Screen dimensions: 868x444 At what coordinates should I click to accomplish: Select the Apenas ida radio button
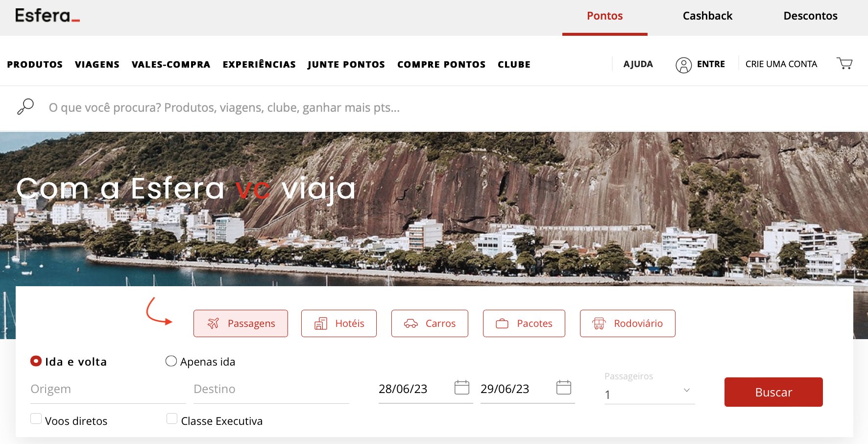[171, 361]
